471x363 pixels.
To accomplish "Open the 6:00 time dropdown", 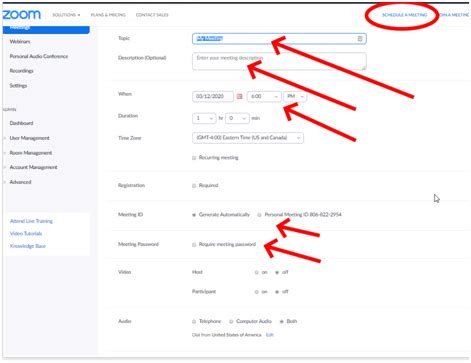I will pyautogui.click(x=264, y=96).
